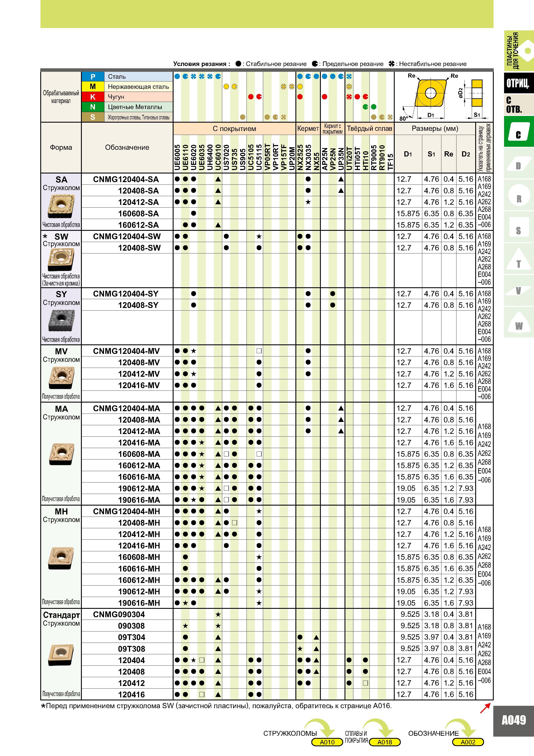This screenshot has height=756, width=534.
Task: Click the Цветные Металлы material label
Action: point(135,107)
